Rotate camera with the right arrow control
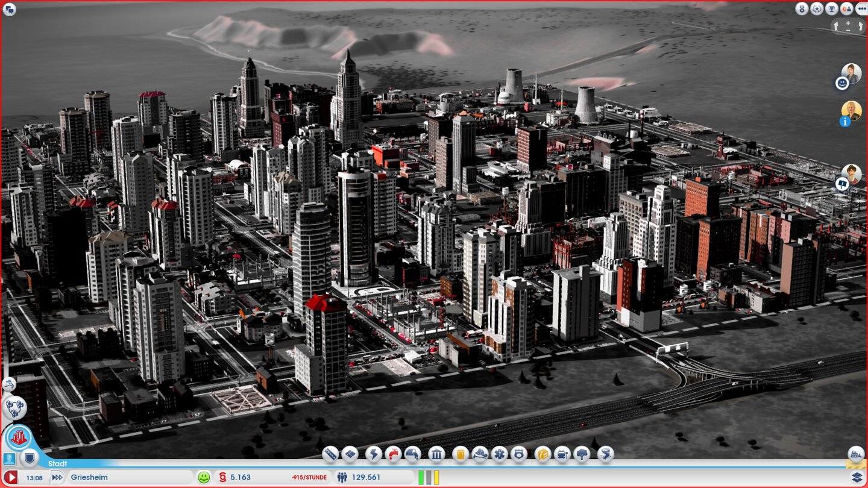The image size is (868, 488). click(x=860, y=26)
